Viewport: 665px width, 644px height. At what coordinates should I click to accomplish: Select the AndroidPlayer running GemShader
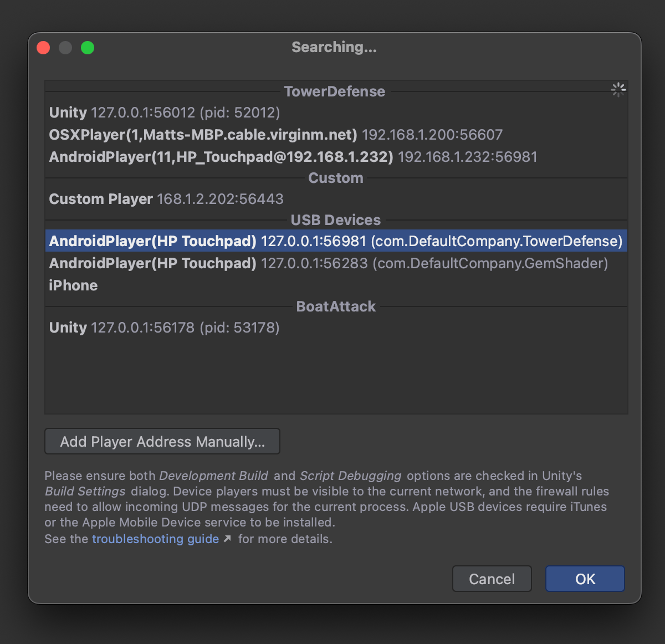pyautogui.click(x=328, y=263)
